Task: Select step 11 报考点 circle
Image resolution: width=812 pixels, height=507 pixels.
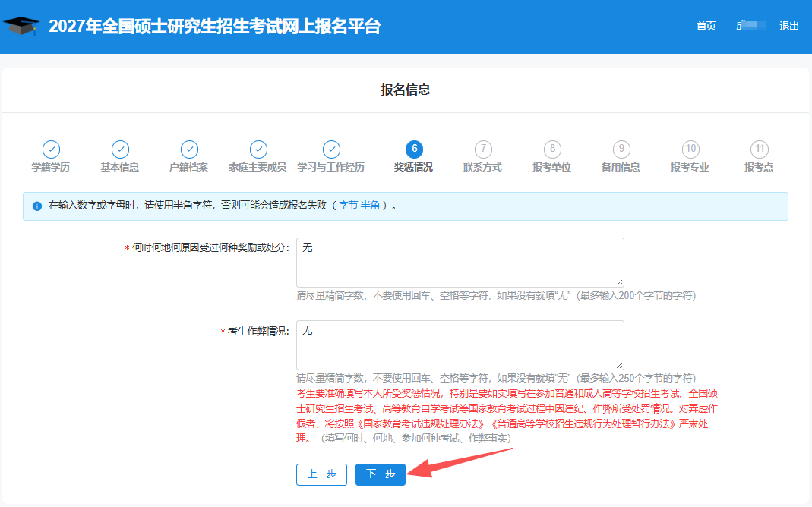Action: (x=760, y=149)
